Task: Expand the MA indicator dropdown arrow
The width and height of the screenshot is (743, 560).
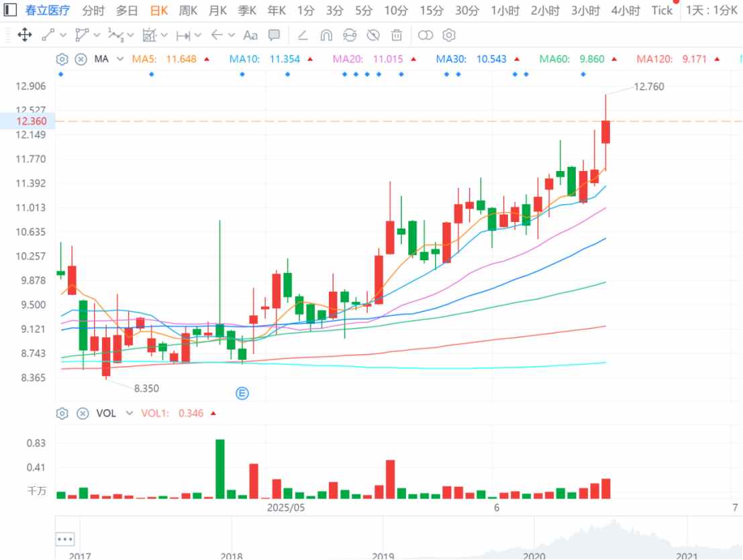Action: point(120,59)
